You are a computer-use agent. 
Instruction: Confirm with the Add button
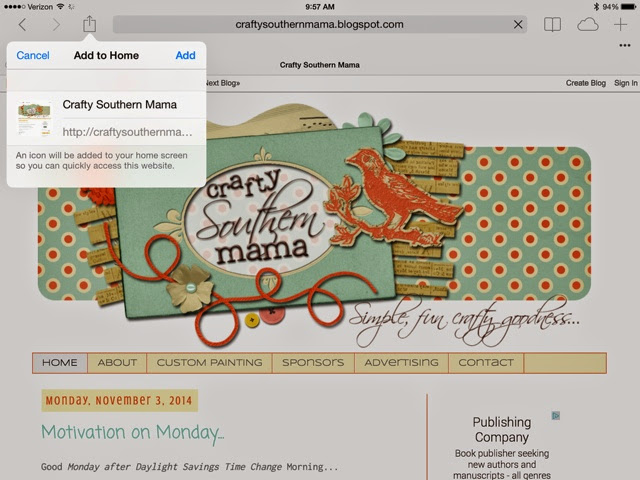(x=185, y=55)
